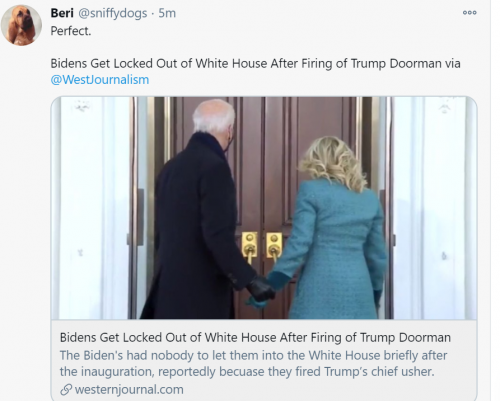Click the white column left of the door
The width and height of the screenshot is (500, 401).
pos(93,208)
